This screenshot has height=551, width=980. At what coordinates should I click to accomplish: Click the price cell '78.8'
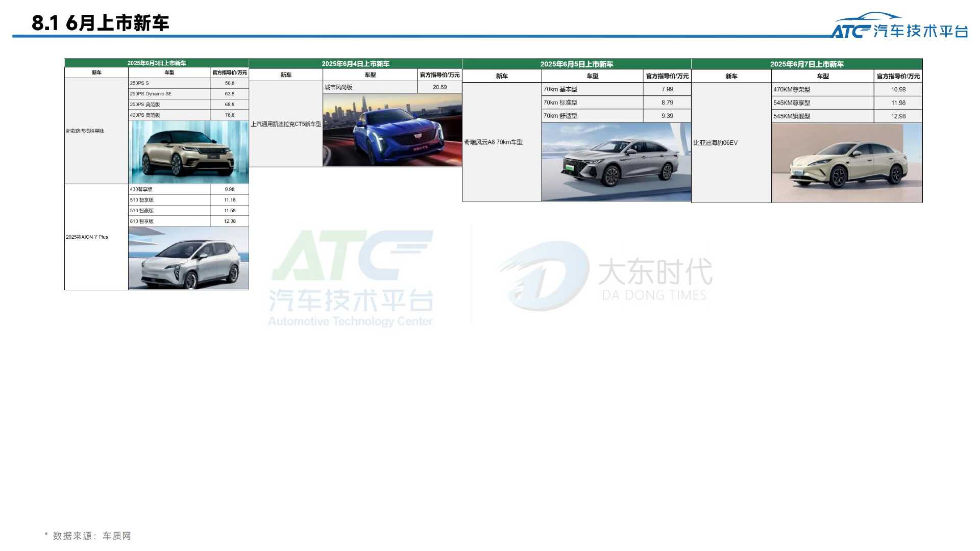(x=230, y=115)
